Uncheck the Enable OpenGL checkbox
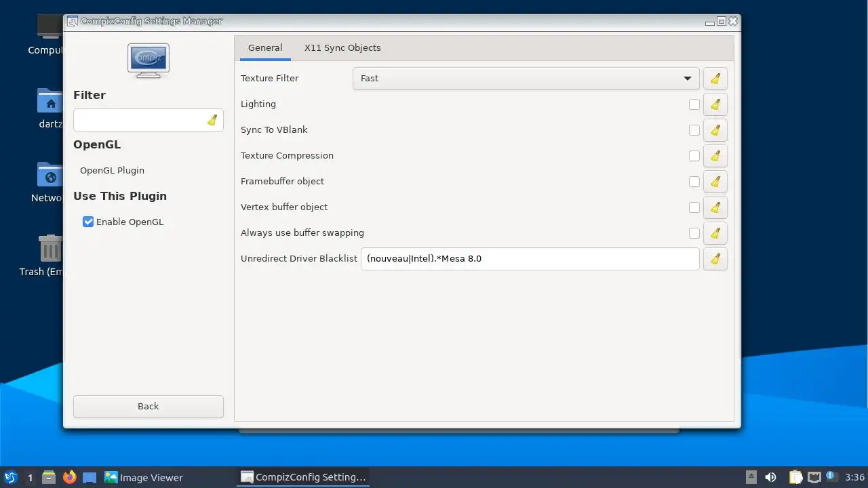This screenshot has width=868, height=488. click(x=88, y=222)
